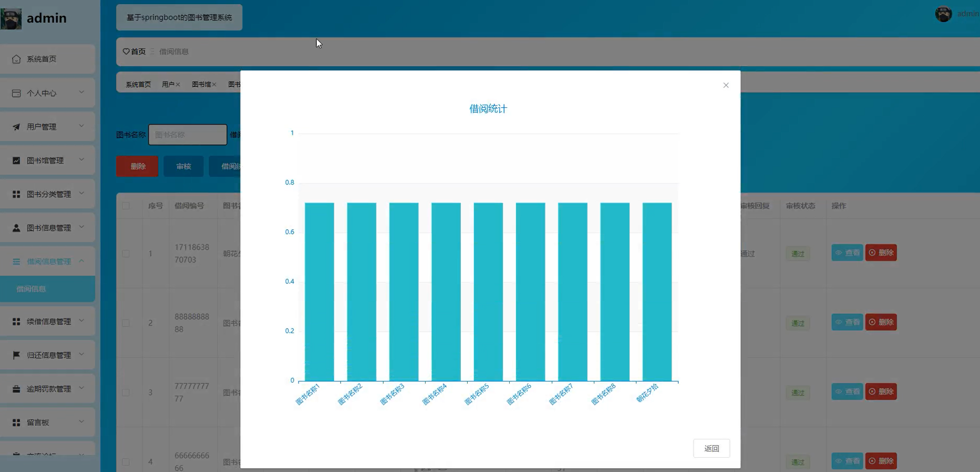Image resolution: width=980 pixels, height=472 pixels.
Task: Click the 留言板 grid icon
Action: coord(16,422)
